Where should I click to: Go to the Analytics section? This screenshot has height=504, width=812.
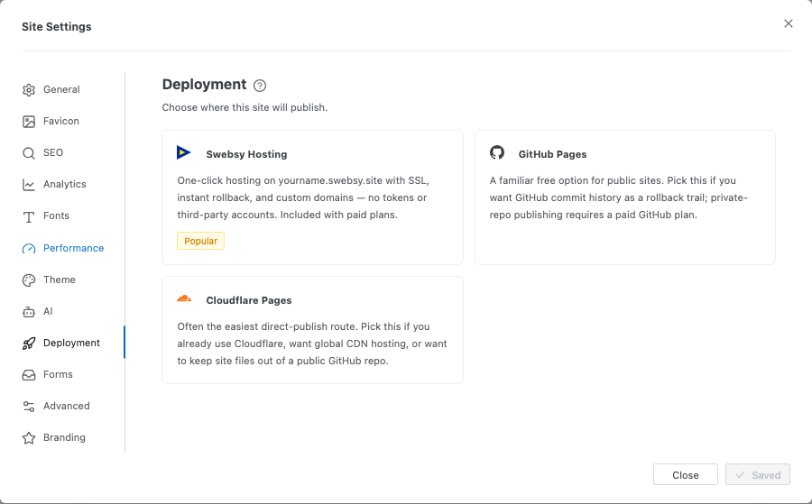pyautogui.click(x=65, y=184)
